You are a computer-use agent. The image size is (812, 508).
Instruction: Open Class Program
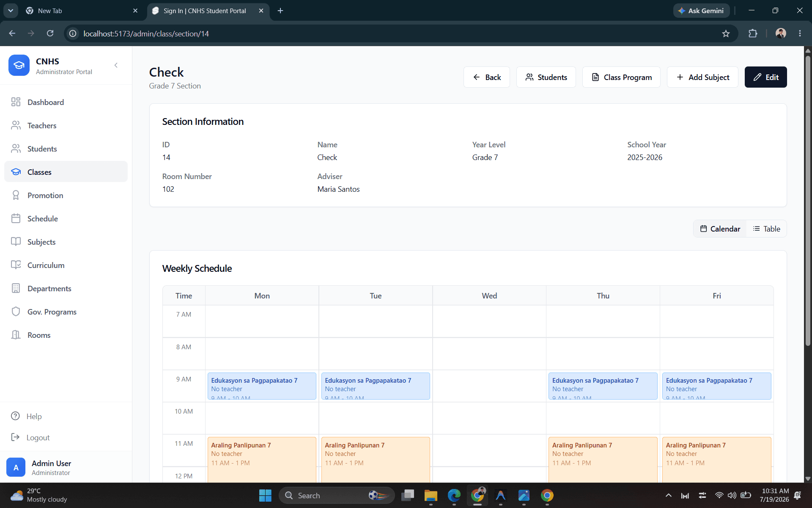621,77
